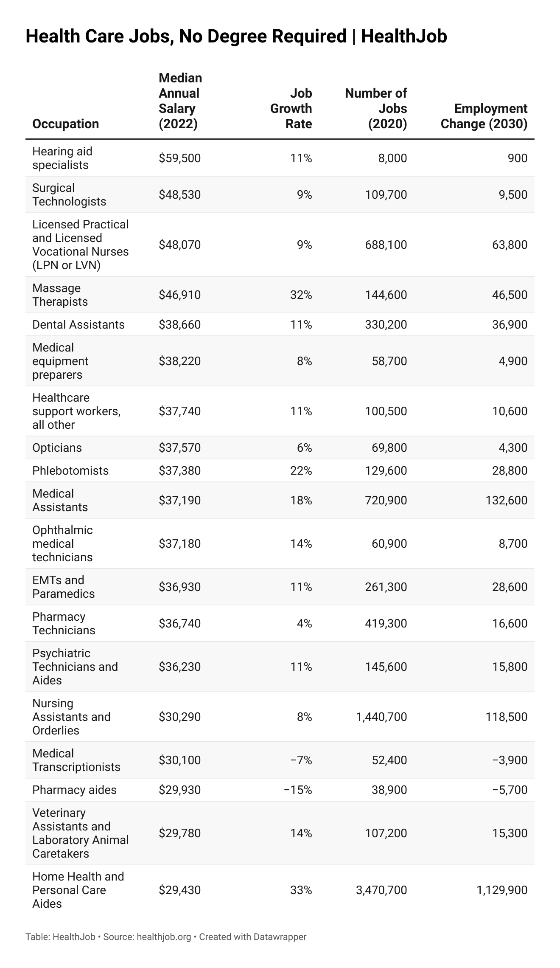Click the Surgical Technologists occupation cell

69,194
